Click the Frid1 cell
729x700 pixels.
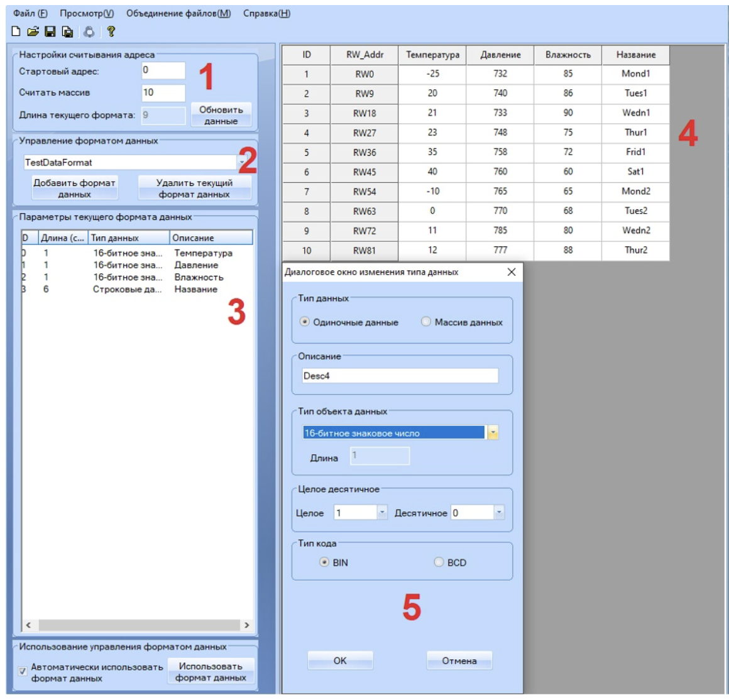pos(636,152)
